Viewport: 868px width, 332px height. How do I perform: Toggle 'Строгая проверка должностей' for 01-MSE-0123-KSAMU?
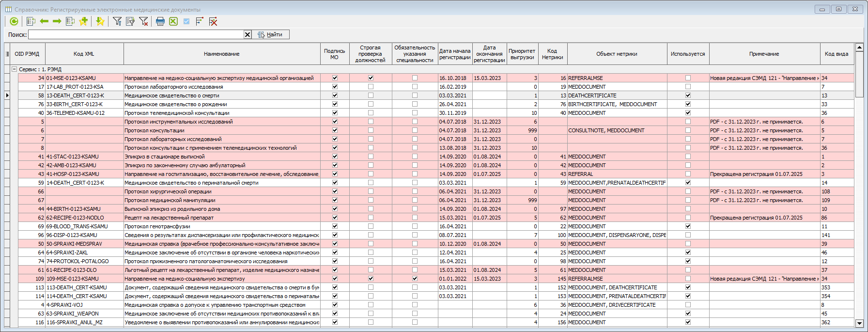(371, 78)
